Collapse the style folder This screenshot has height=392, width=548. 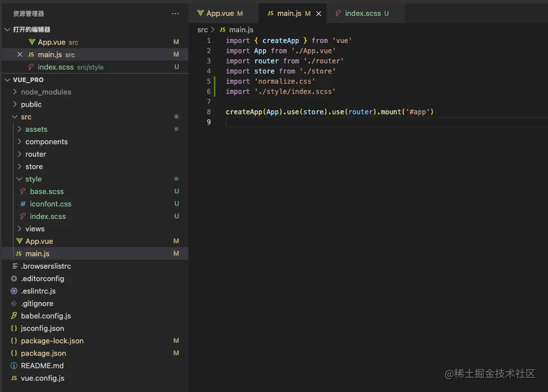click(x=19, y=179)
